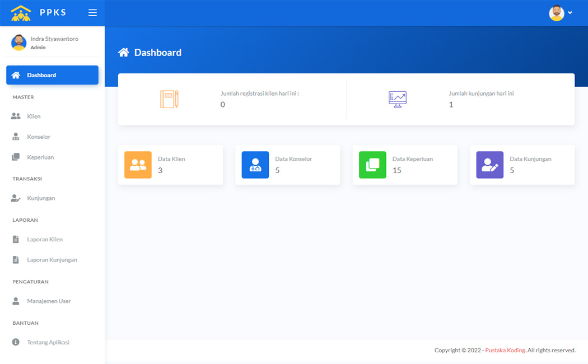Select Dashboard in the sidebar
This screenshot has width=588, height=364.
pos(52,75)
